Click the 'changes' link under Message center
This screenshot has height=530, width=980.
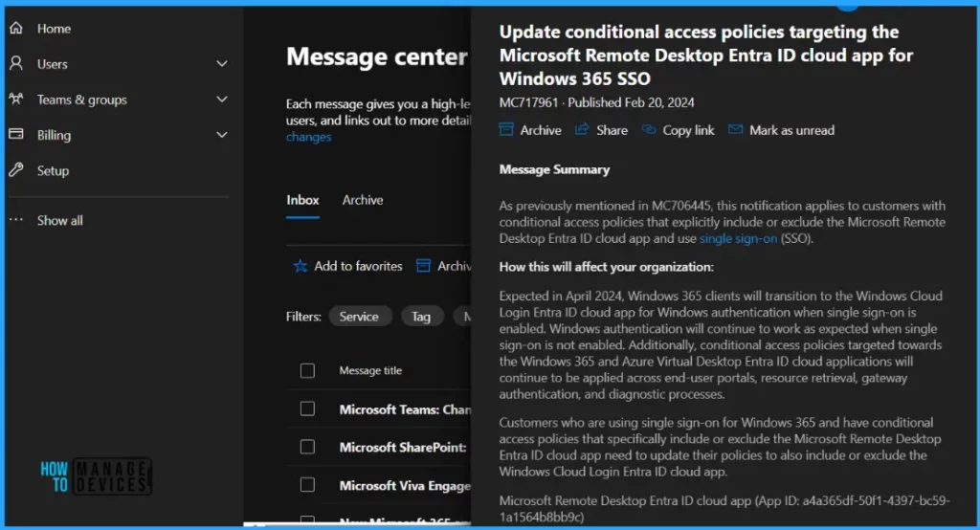point(309,137)
